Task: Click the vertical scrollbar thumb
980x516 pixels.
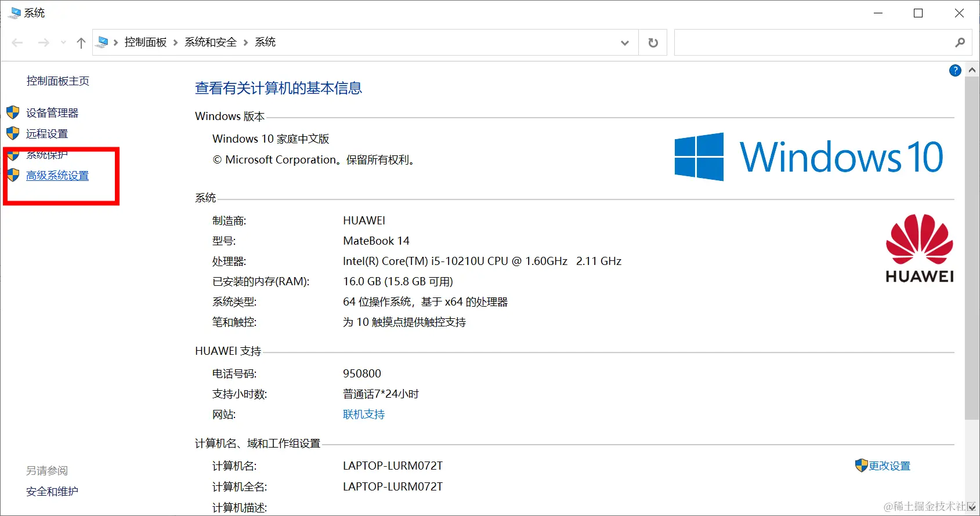Action: coord(972,248)
